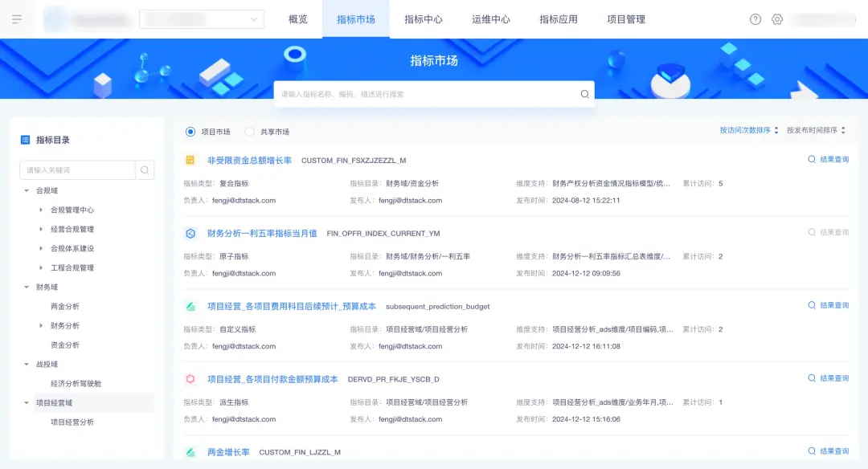The height and width of the screenshot is (469, 868).
Task: Click 结果查询 for 项目经营_各项目费用科目后续预计_预算成本
Action: (x=828, y=305)
